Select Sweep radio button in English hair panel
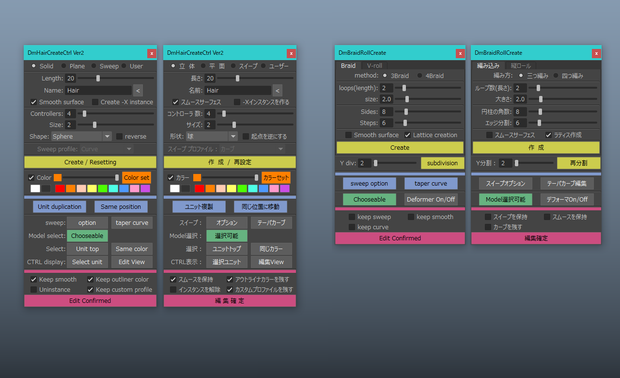Screen dimensions: 620x378 pos(94,66)
